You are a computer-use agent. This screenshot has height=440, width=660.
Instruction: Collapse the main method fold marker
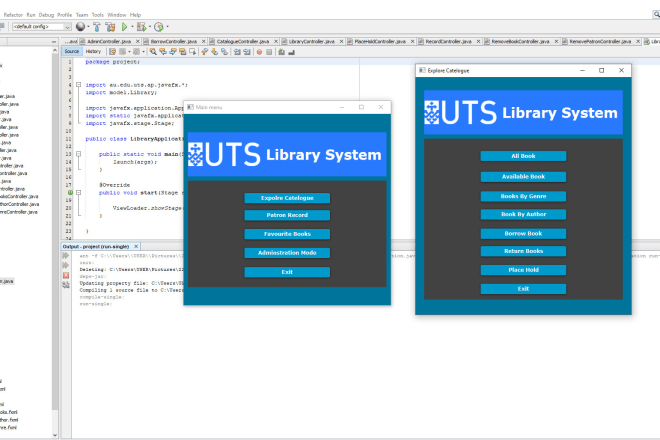[78, 154]
